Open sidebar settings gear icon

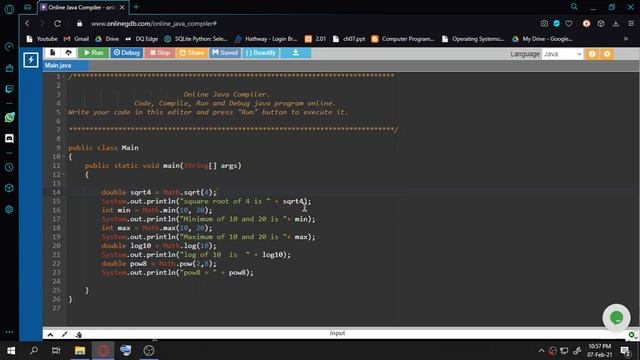[9, 209]
